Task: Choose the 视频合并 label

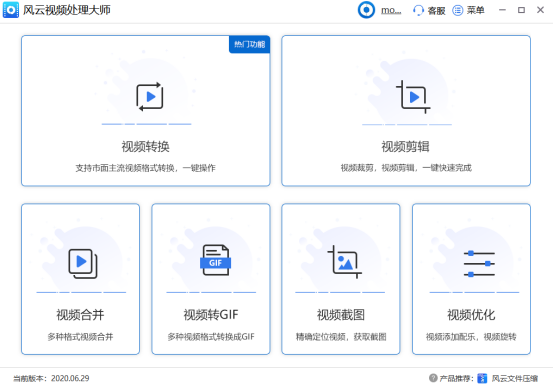Action: pyautogui.click(x=80, y=315)
